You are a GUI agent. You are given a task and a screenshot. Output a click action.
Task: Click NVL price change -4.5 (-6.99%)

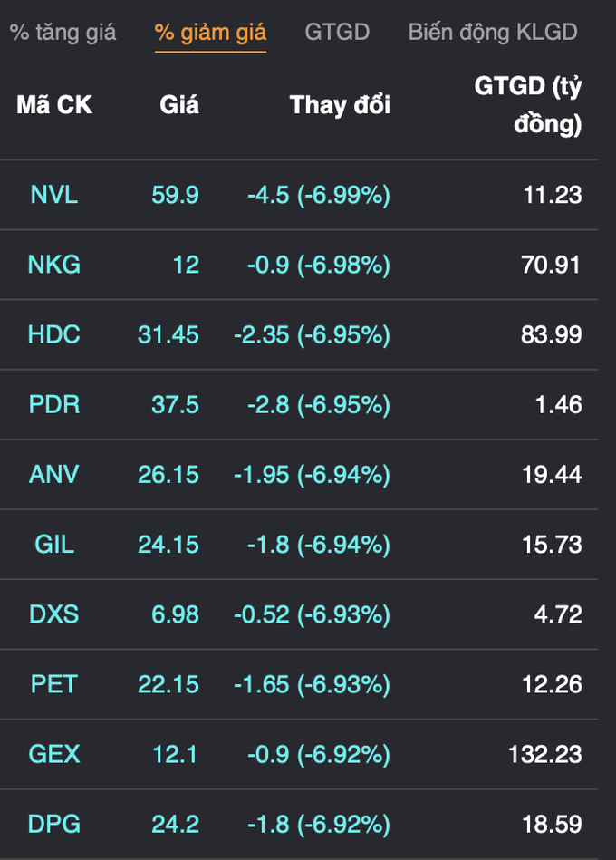[319, 195]
